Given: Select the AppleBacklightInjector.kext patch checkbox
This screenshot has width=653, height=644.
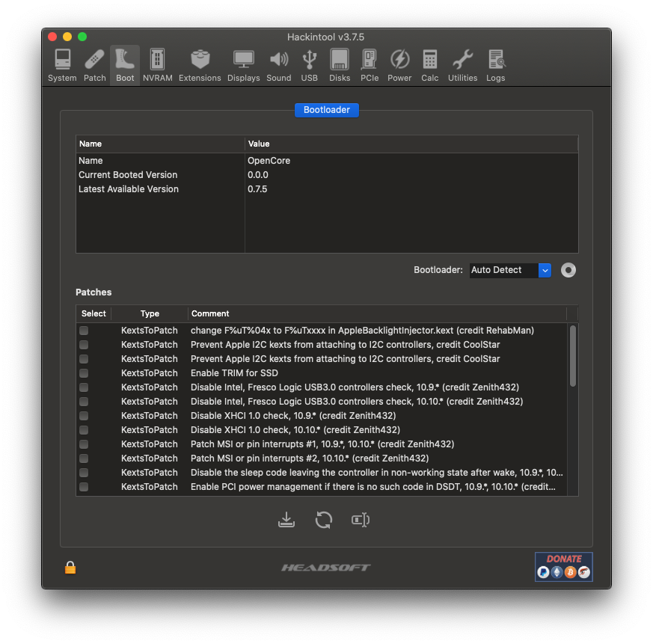Looking at the screenshot, I should (83, 330).
